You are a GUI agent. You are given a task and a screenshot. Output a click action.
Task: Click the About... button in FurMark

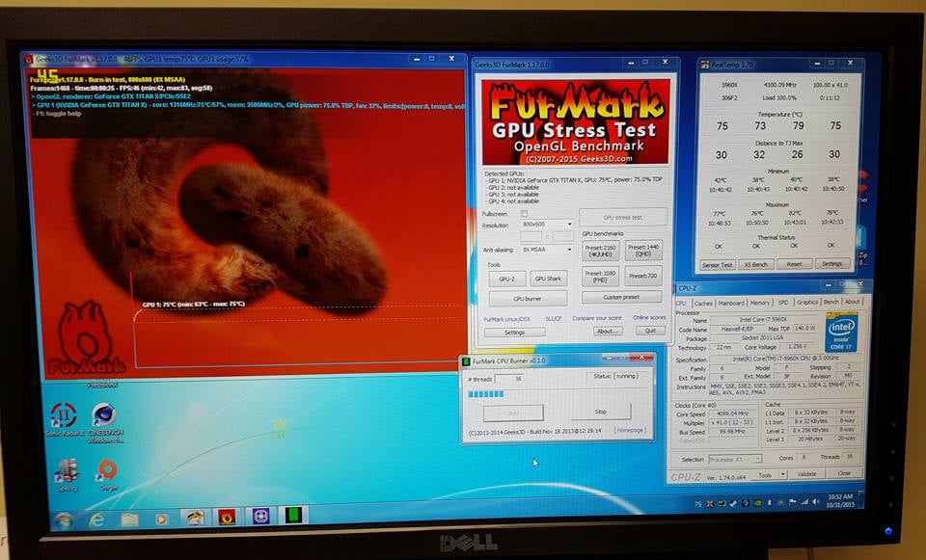(607, 331)
